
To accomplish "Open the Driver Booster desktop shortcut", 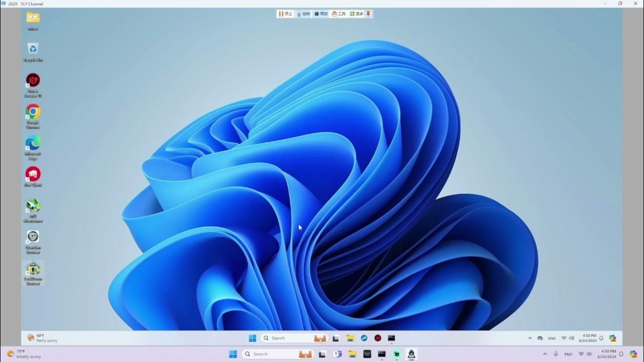I will click(x=33, y=85).
